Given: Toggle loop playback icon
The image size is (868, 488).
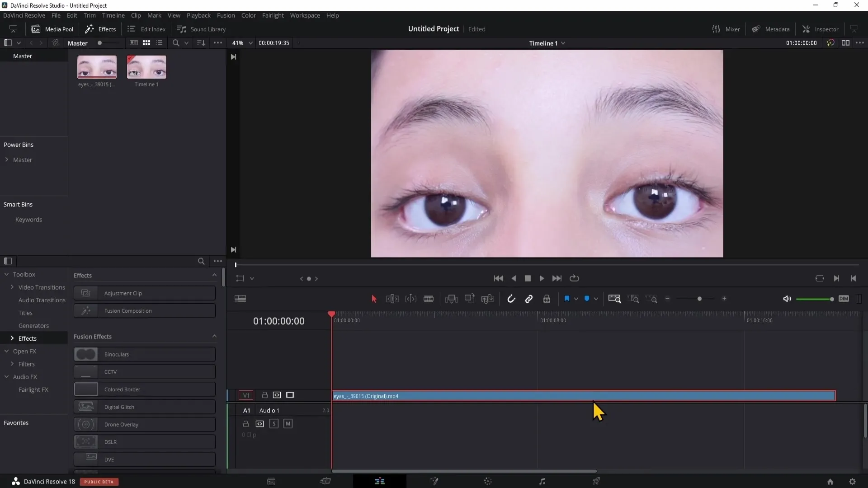Looking at the screenshot, I should point(574,278).
